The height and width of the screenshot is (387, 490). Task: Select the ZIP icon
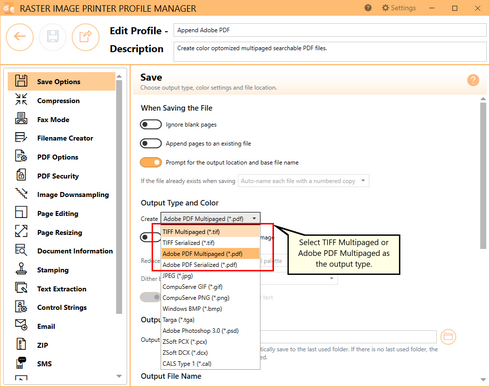[x=21, y=344]
